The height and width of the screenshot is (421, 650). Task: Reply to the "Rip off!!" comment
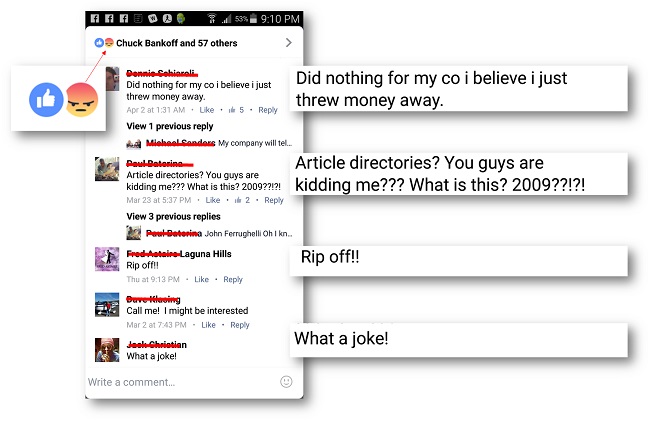click(x=233, y=280)
